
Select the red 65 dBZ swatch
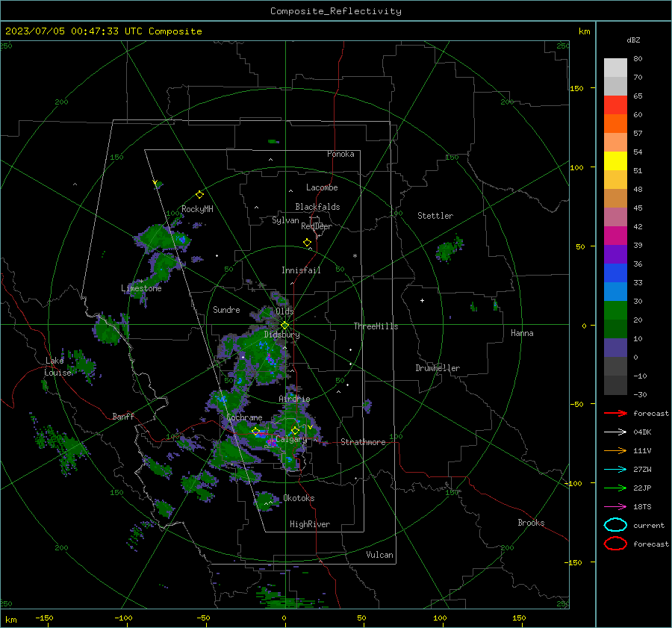point(615,105)
